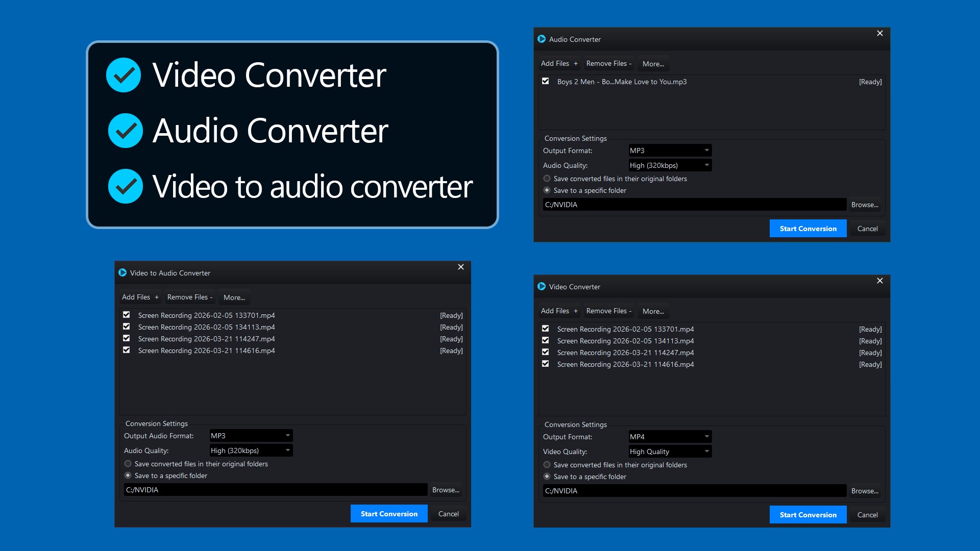This screenshot has height=551, width=980.
Task: Click C:/NVIDIA path field in Audio Converter
Action: [695, 205]
